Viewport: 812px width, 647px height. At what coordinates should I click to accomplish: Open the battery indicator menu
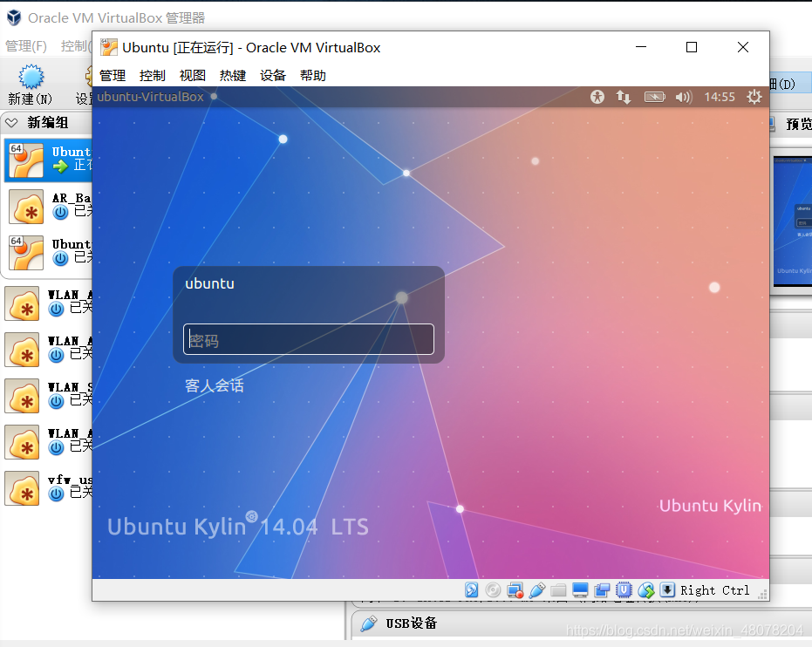click(x=654, y=97)
